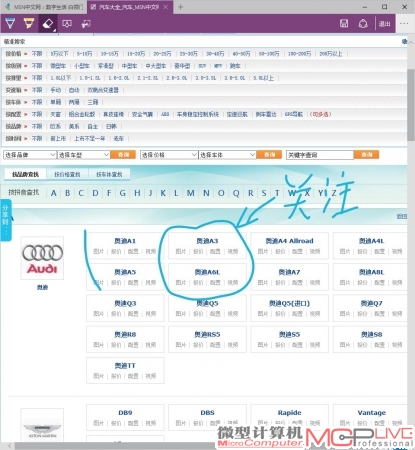Toggle the 安全气囊 configuration filter

pos(142,114)
